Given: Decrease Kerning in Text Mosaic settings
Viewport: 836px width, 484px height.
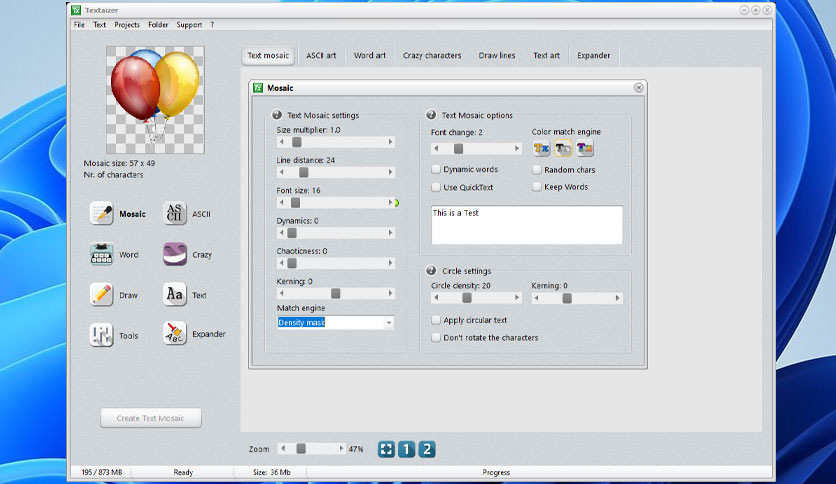Looking at the screenshot, I should [282, 293].
